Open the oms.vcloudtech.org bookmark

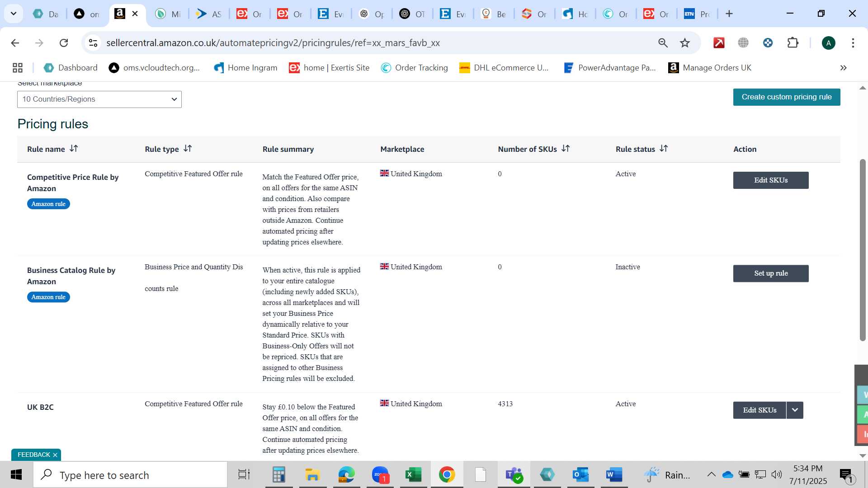pyautogui.click(x=154, y=68)
